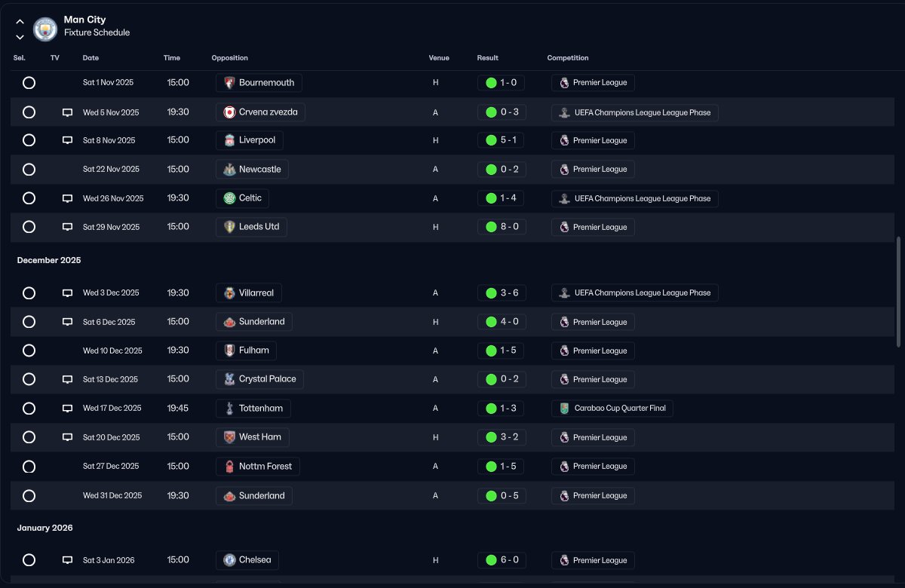Select the Bournemouth fixture radio button
Screen dimensions: 905x588
pyautogui.click(x=29, y=83)
